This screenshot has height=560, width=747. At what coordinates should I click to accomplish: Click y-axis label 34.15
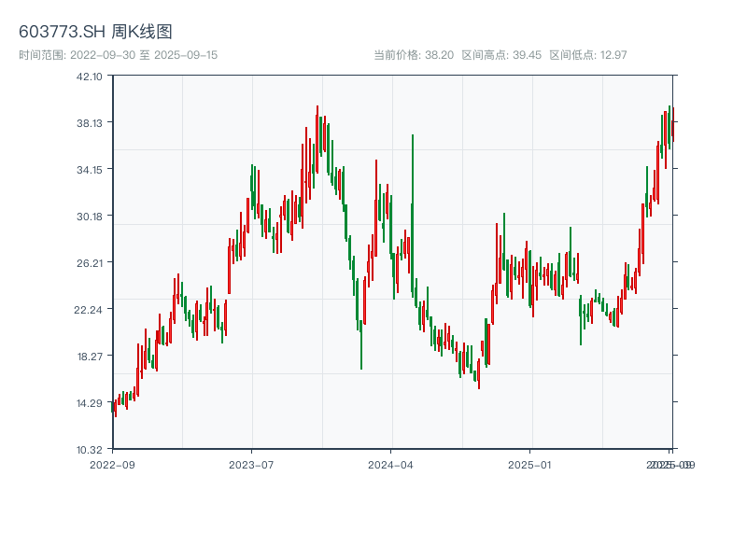(x=89, y=170)
